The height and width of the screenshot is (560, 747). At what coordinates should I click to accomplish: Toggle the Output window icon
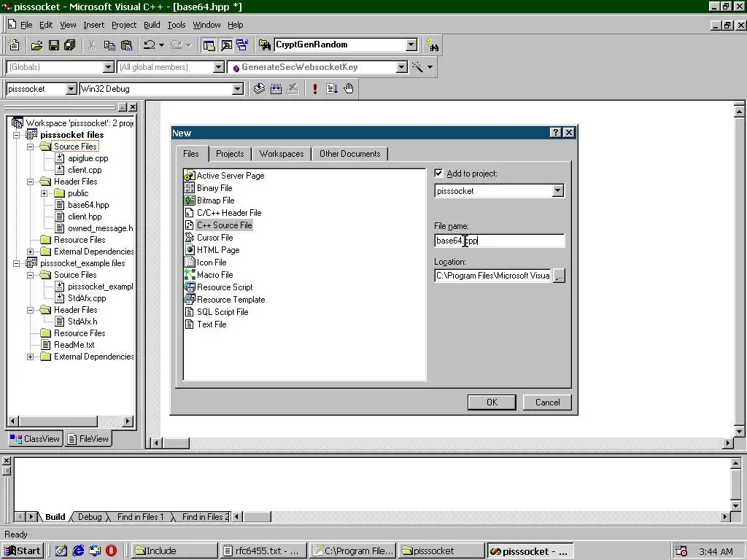point(226,45)
